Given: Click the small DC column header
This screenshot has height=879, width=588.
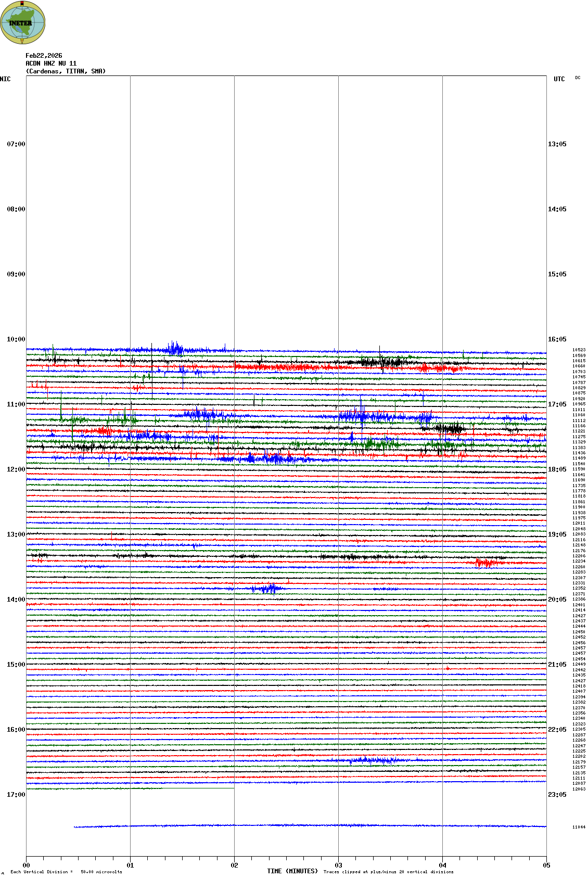Looking at the screenshot, I should click(578, 78).
